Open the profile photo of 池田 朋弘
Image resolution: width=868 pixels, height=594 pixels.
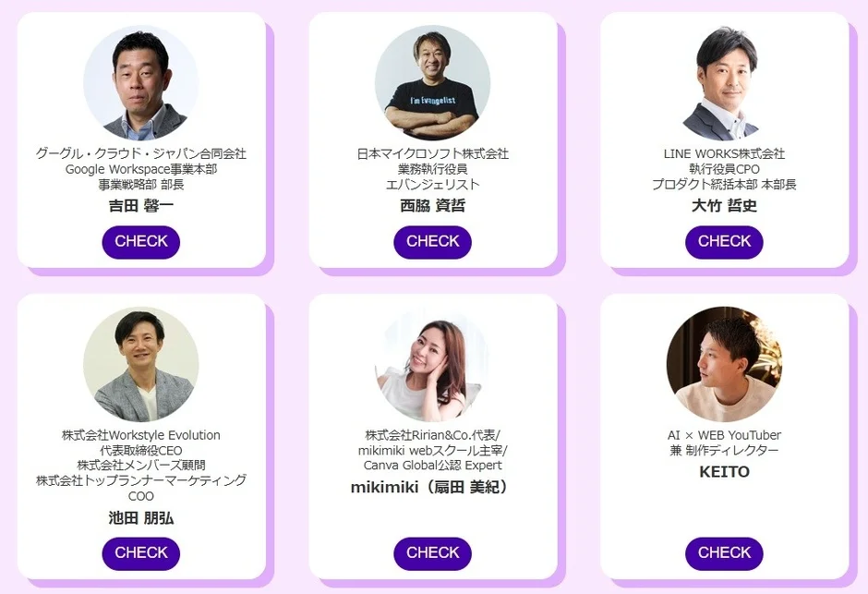click(x=140, y=364)
